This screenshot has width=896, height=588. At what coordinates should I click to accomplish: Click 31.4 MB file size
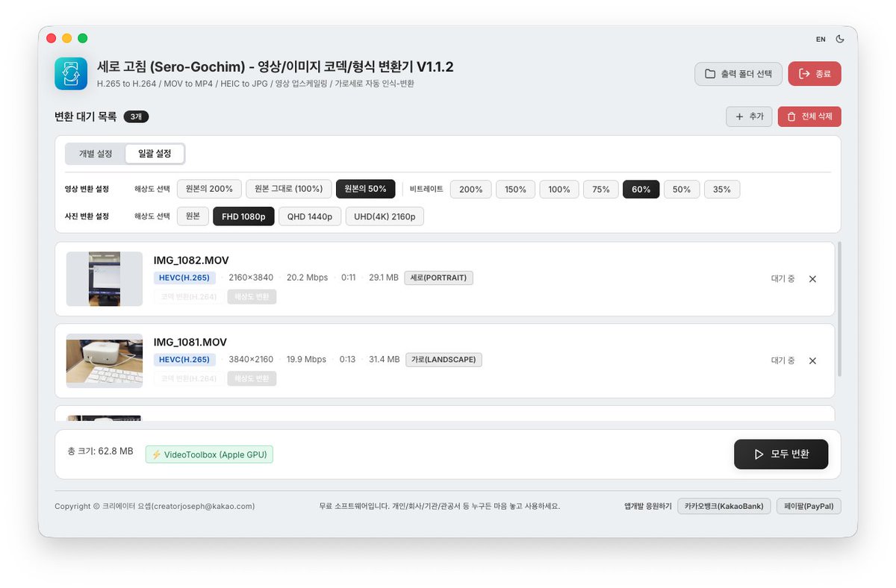click(x=385, y=360)
